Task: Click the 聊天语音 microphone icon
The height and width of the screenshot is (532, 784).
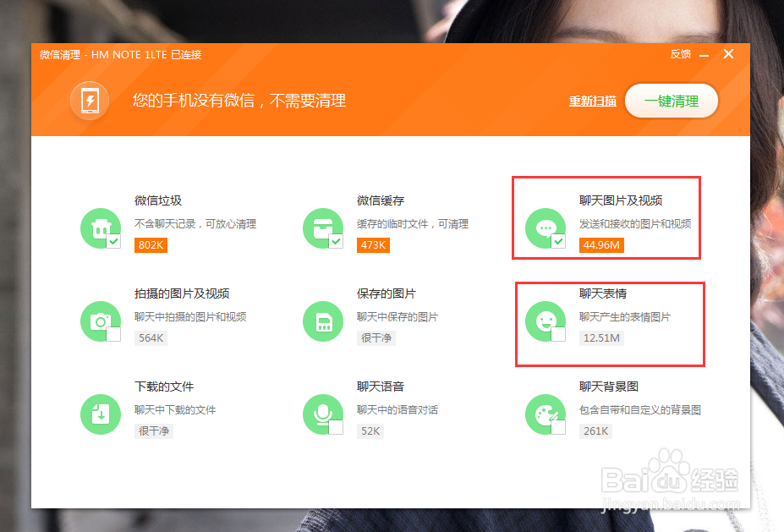Action: 323,414
